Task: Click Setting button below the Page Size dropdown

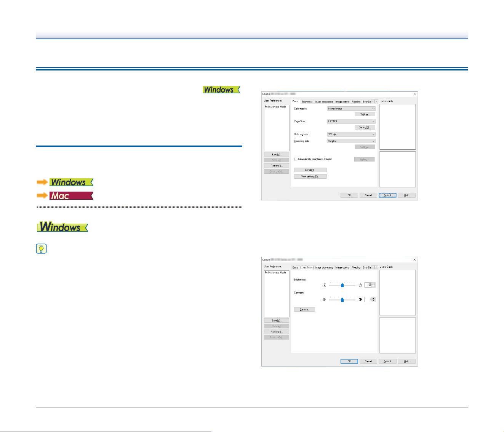Action: [x=365, y=127]
